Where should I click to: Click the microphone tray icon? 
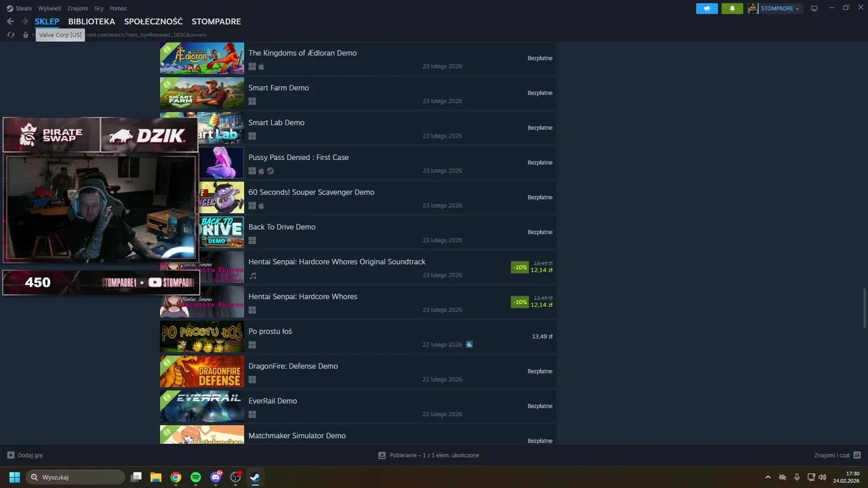(797, 477)
